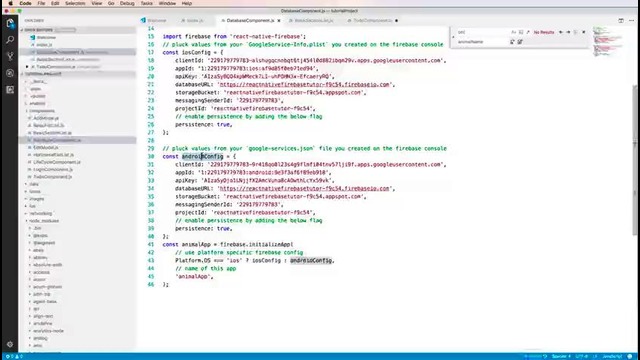
Task: Open the File menu
Action: click(x=41, y=3)
